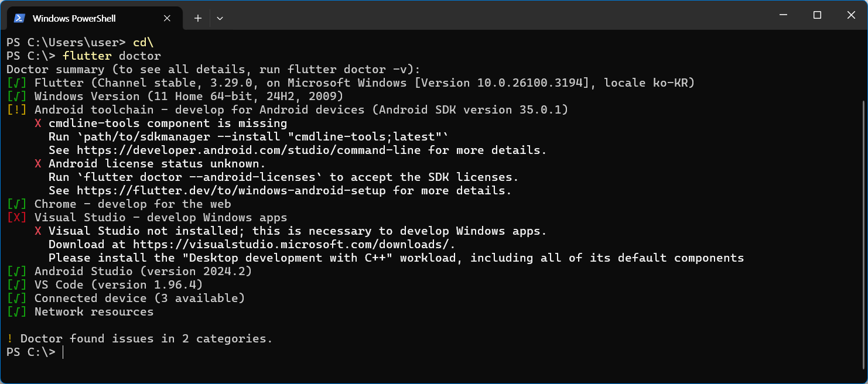Click the green check beside Network resources

[x=17, y=311]
